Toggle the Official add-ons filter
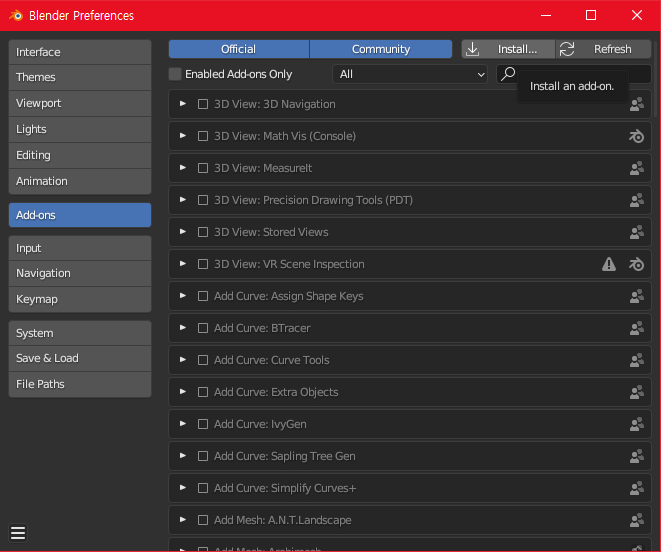Viewport: 661px width, 552px height. coord(239,49)
